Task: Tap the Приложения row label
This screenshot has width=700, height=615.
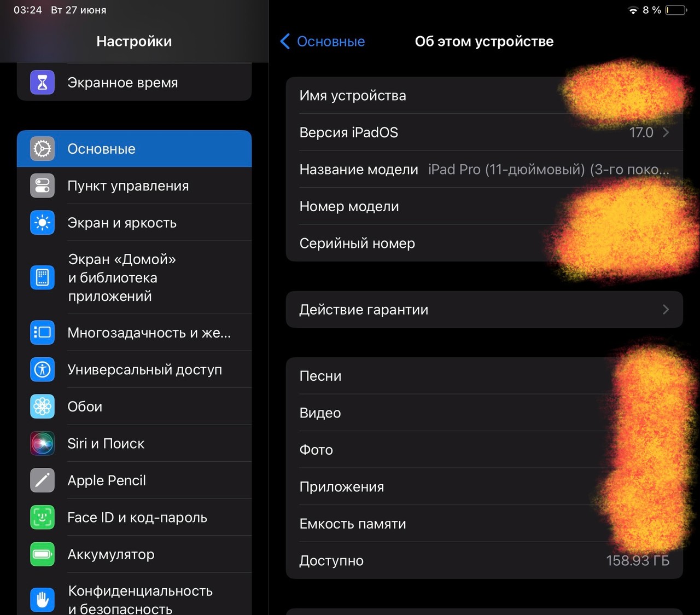Action: click(x=342, y=487)
